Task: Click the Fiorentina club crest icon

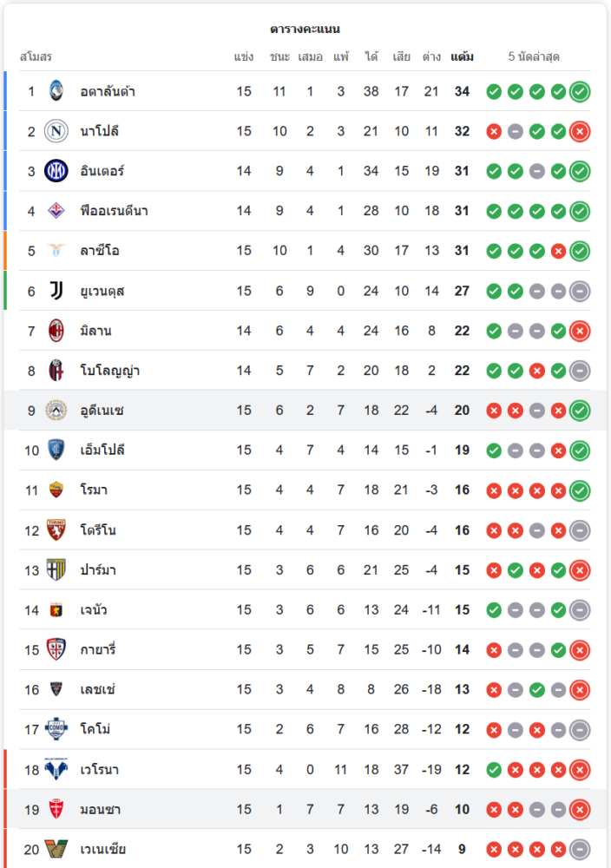Action: click(x=56, y=211)
